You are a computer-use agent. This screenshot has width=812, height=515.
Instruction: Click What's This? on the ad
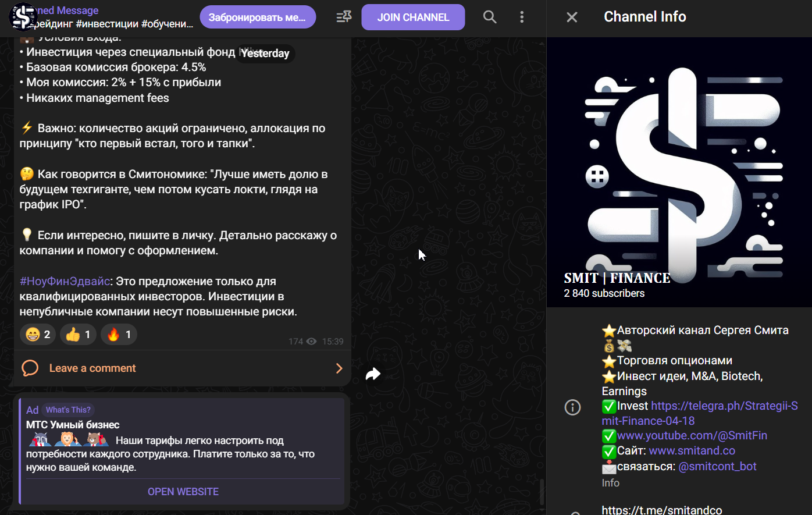tap(68, 410)
